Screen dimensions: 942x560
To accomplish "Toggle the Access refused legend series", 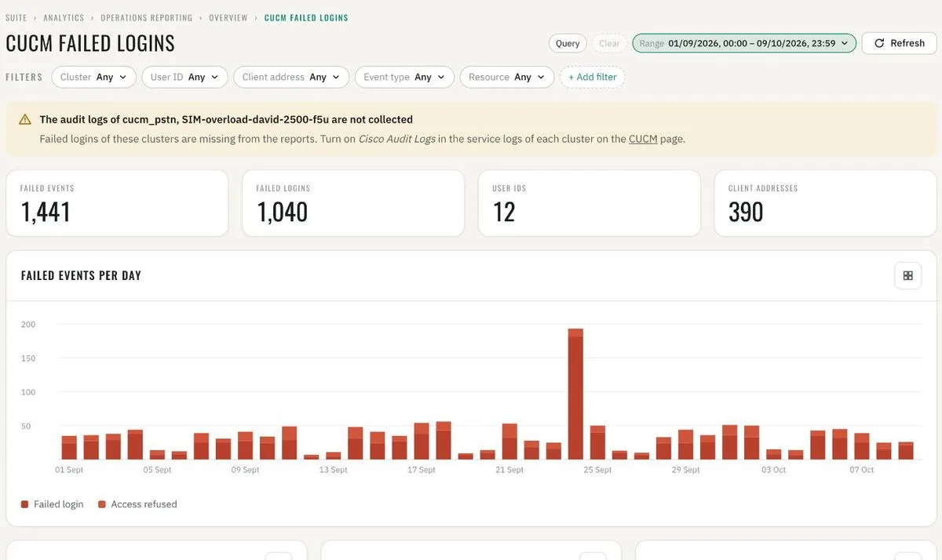I will tap(137, 504).
